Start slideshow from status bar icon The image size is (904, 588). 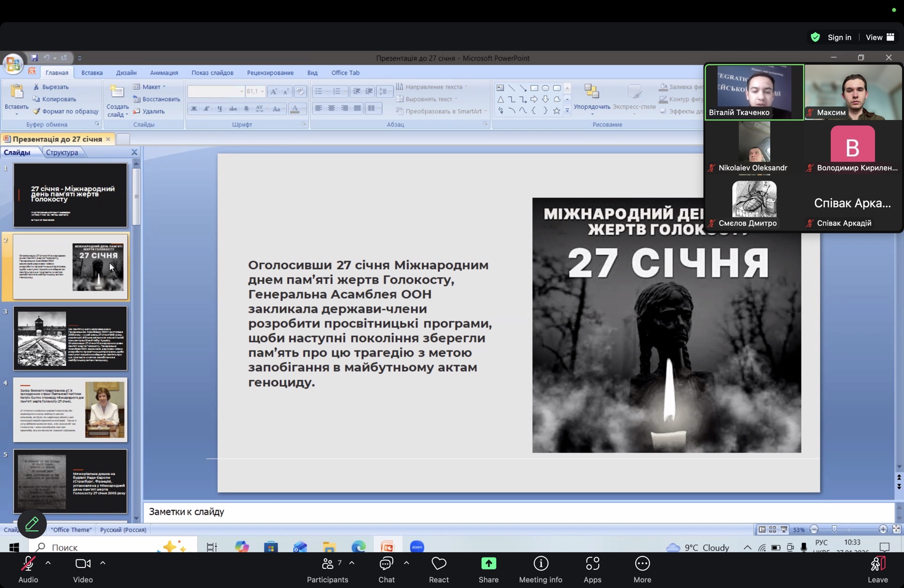(783, 529)
